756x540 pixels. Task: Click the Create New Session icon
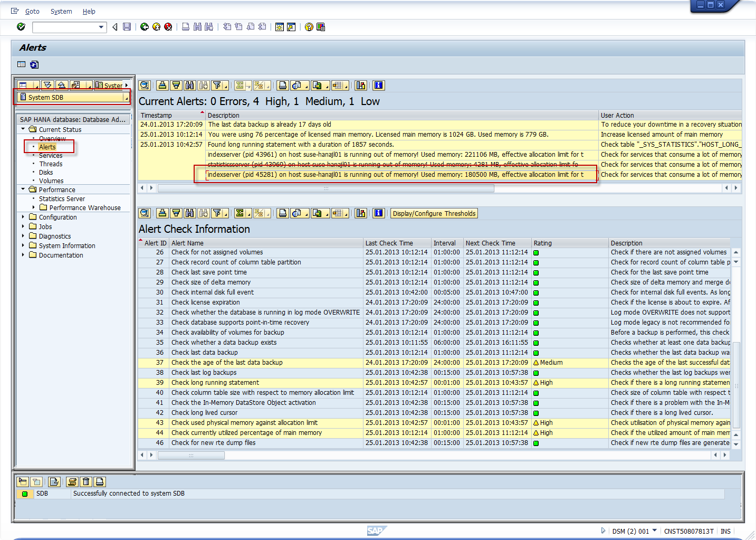[280, 27]
